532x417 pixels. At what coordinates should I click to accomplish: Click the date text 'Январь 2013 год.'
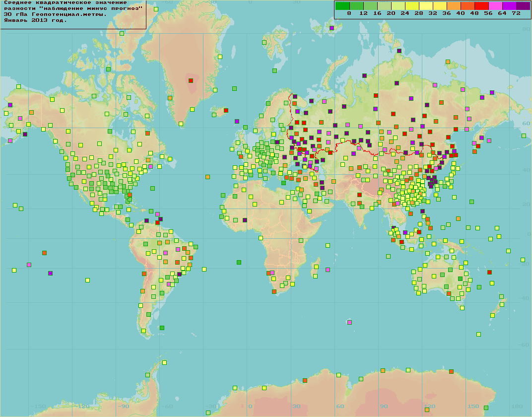pos(35,20)
